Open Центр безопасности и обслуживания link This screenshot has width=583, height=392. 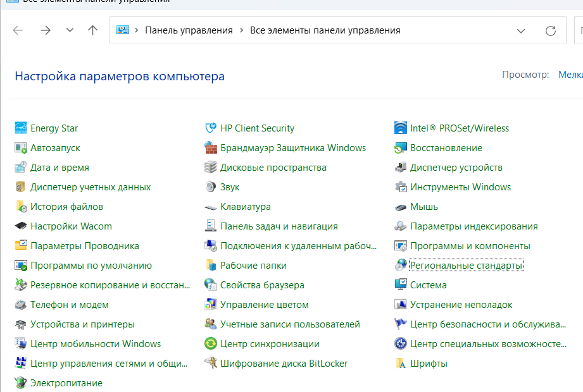(x=488, y=324)
